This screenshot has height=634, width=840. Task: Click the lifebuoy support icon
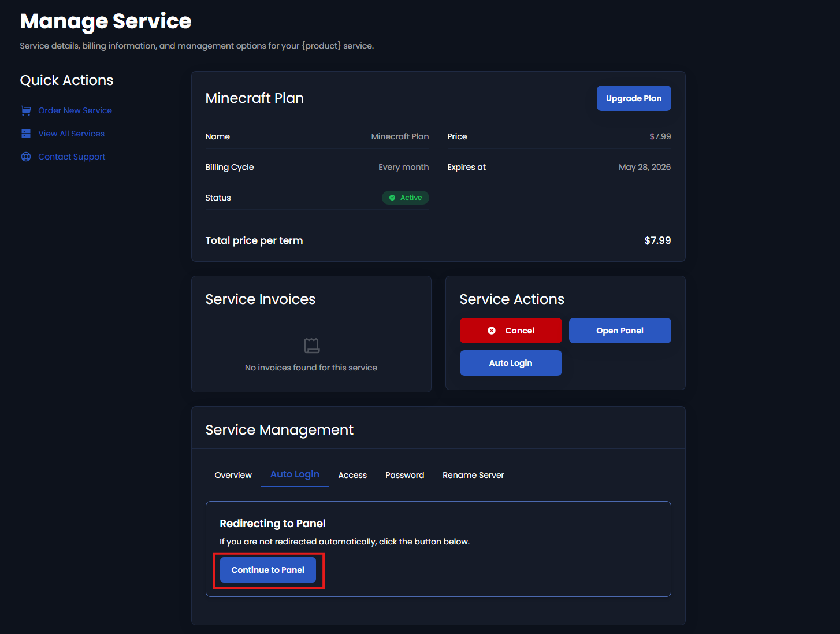pos(26,157)
